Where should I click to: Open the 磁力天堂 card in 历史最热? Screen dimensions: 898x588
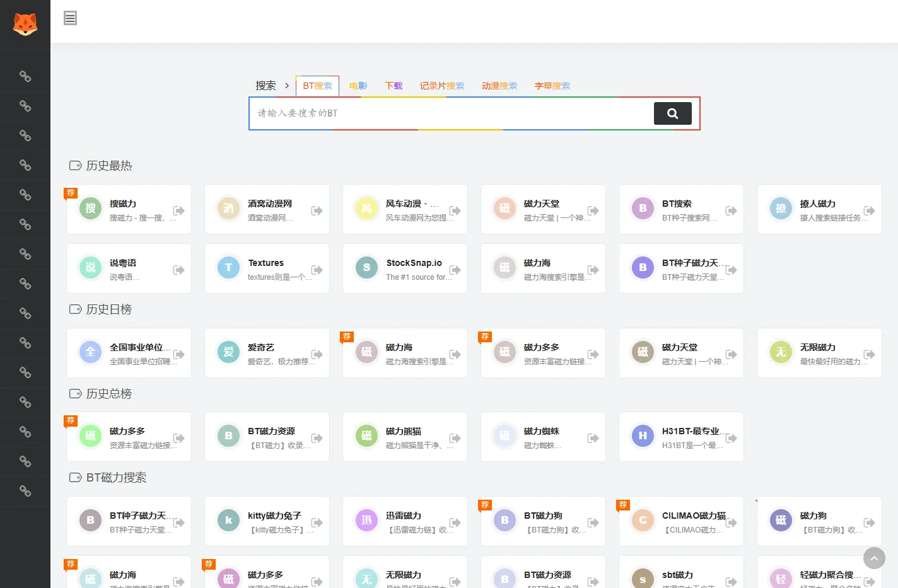(543, 209)
